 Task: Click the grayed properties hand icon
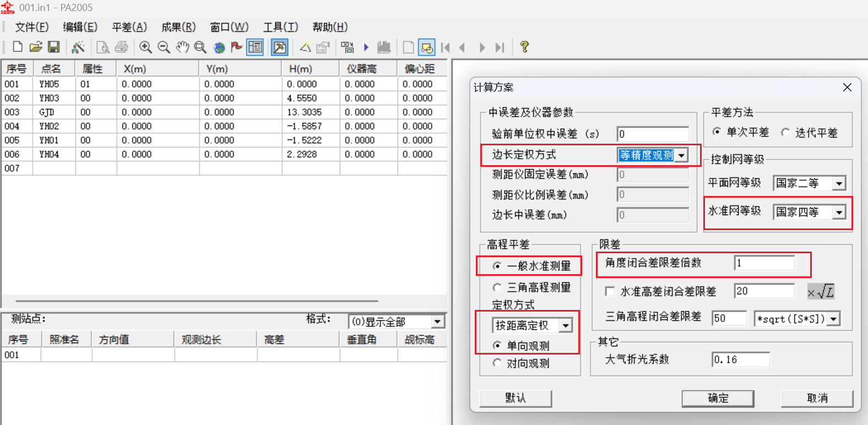[x=323, y=47]
